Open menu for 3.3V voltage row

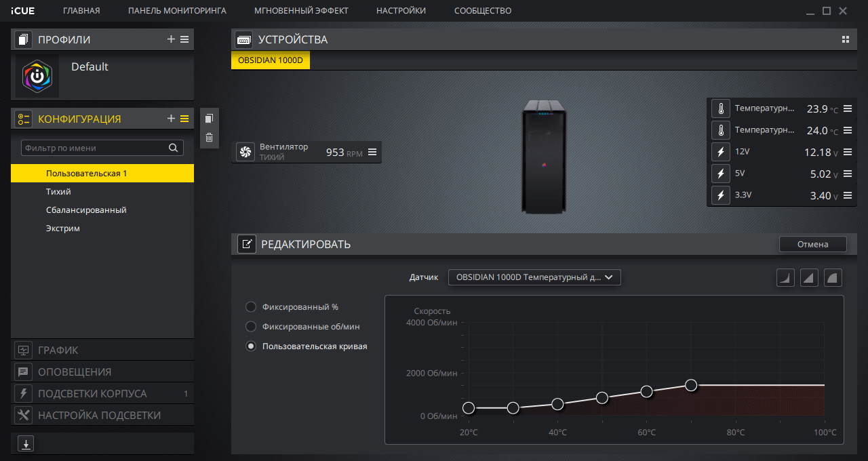848,195
